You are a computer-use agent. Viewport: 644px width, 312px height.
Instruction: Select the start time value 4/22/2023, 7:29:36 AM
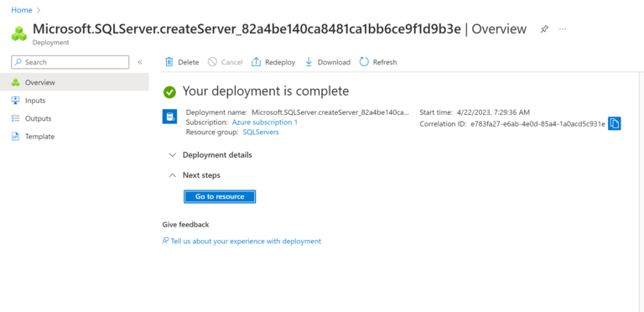(x=493, y=112)
